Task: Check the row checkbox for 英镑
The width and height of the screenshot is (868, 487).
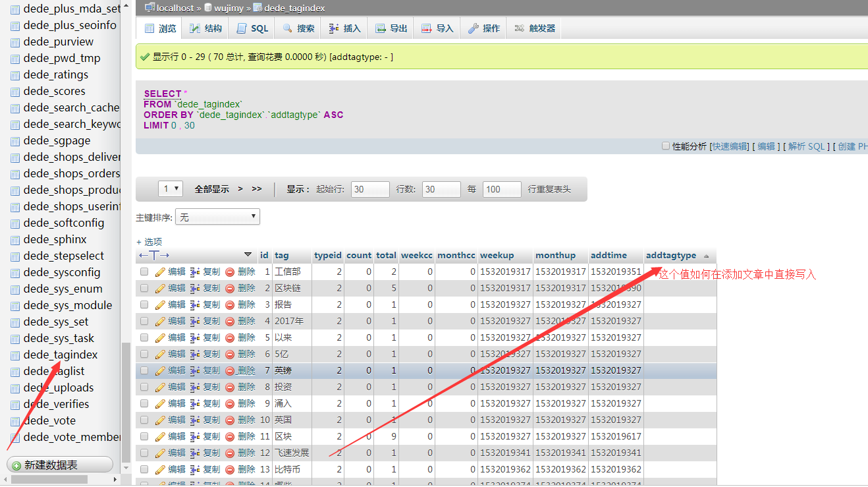Action: pos(144,370)
